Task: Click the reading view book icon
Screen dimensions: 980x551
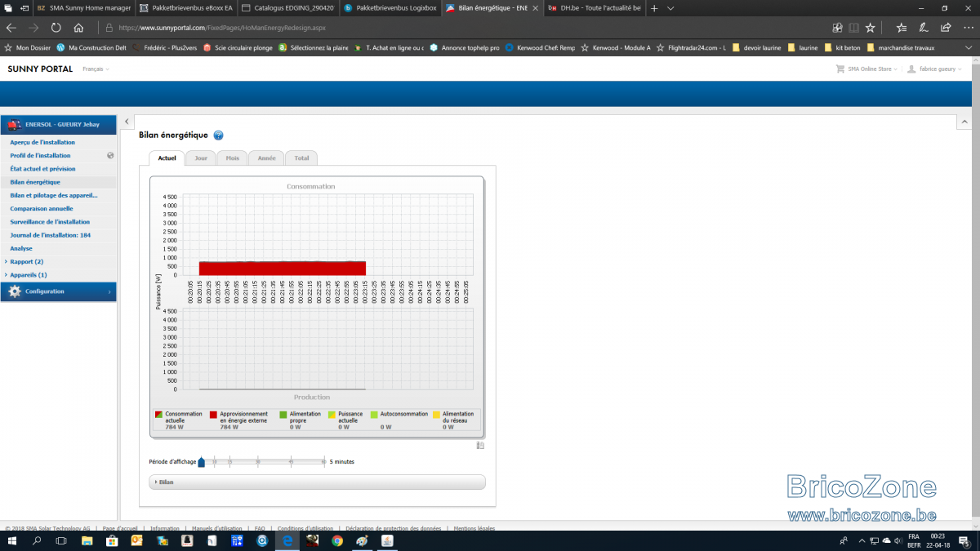Action: pyautogui.click(x=853, y=27)
